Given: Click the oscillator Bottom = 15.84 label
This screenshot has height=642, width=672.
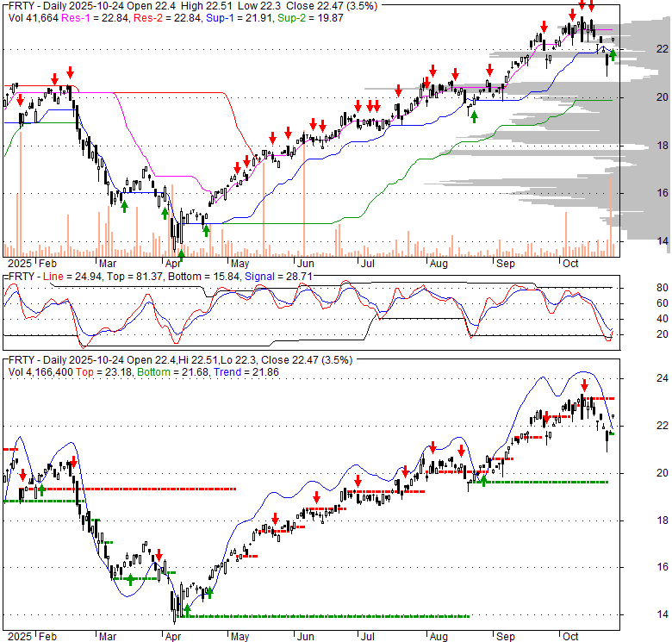Looking at the screenshot, I should 203,277.
